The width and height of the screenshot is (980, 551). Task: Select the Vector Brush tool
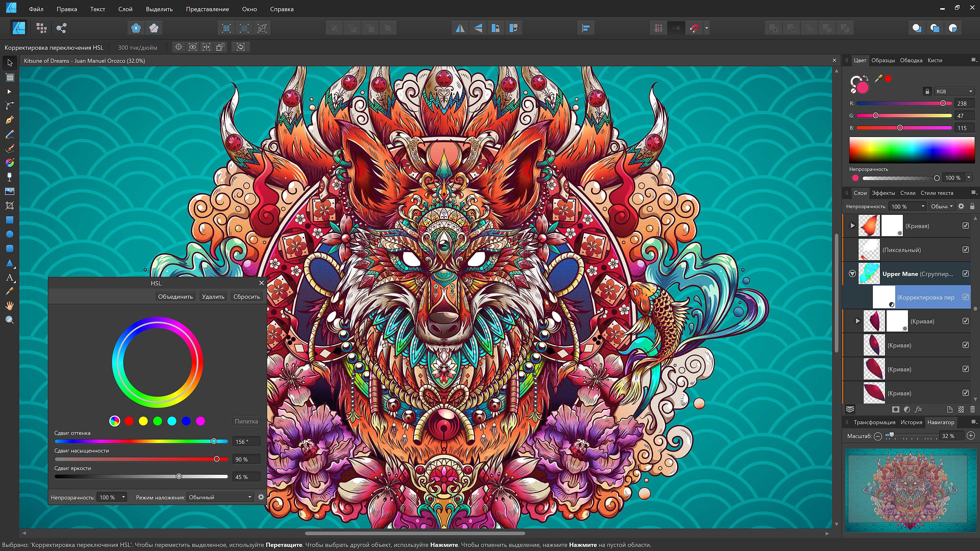10,148
